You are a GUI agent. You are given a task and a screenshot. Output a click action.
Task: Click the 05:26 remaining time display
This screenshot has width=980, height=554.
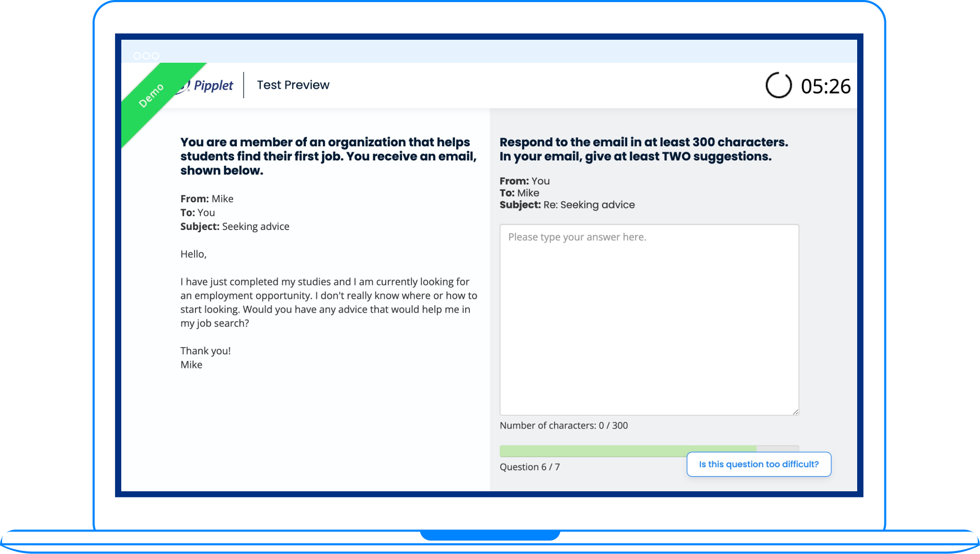(825, 86)
